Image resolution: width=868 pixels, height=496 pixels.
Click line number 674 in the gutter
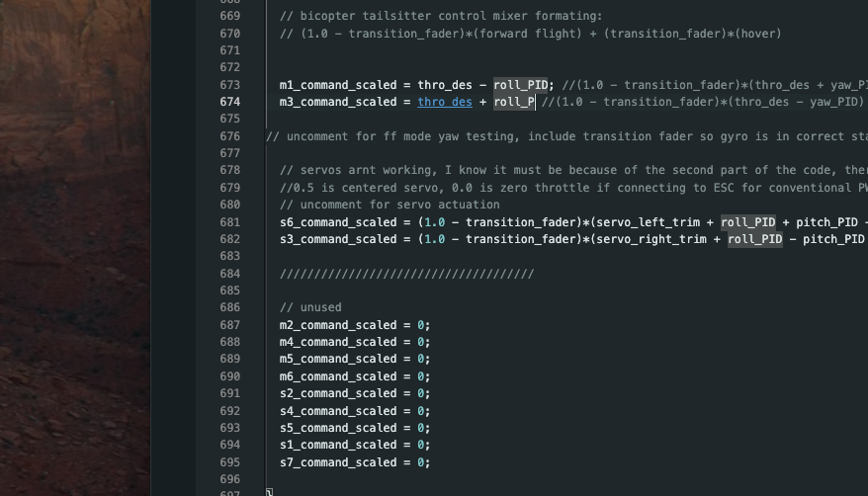(229, 102)
